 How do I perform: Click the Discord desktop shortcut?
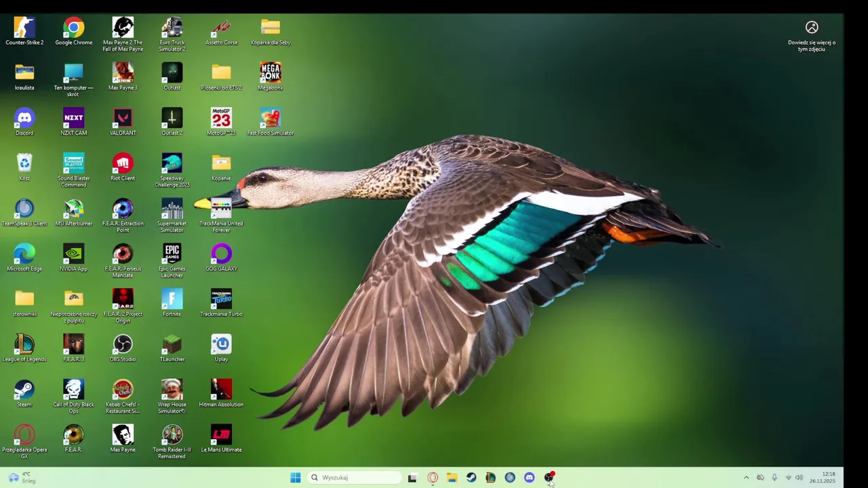pos(24,122)
